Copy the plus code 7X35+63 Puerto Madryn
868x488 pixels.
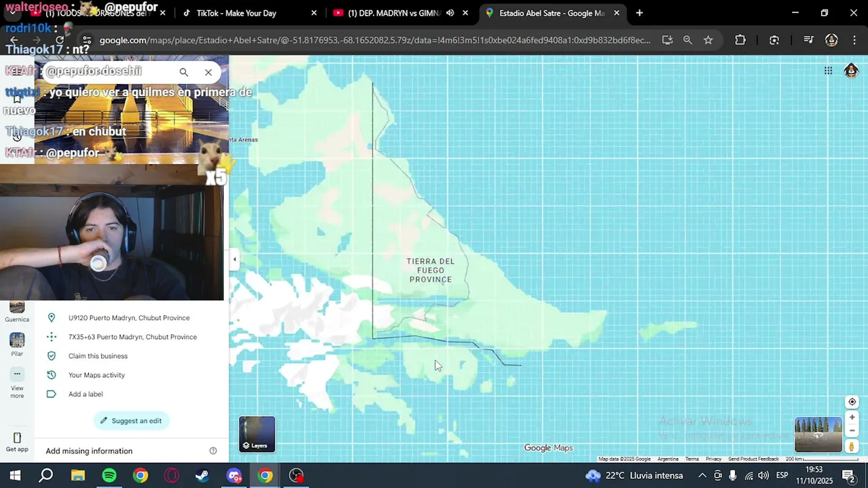coord(132,337)
